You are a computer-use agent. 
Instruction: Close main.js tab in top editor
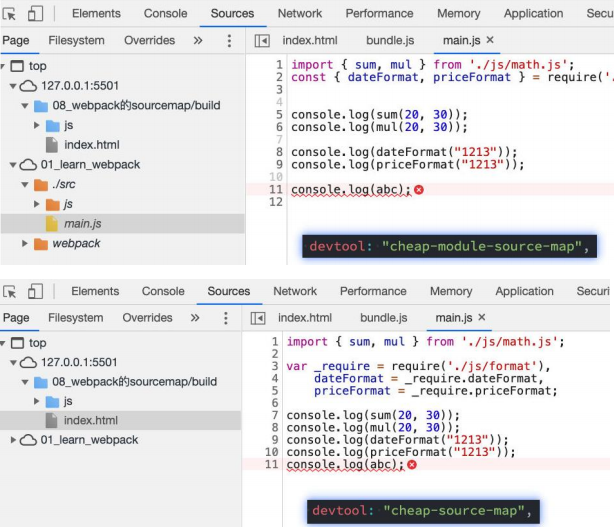pos(490,40)
